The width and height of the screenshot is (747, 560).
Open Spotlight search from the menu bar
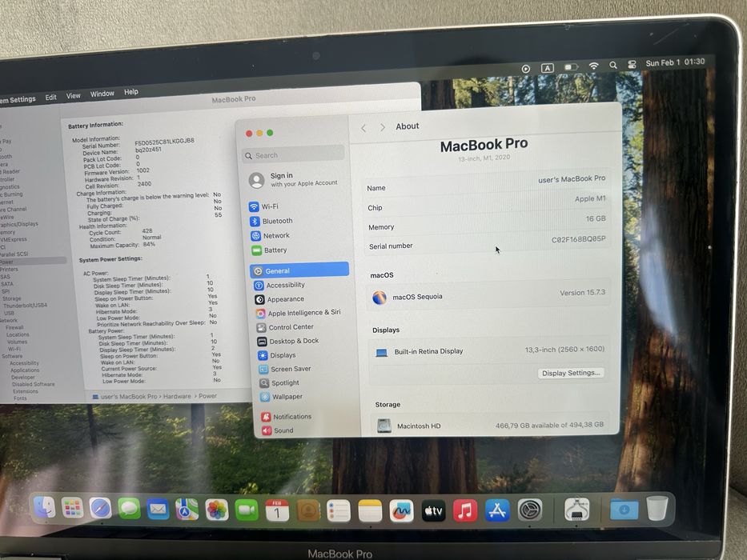(x=613, y=66)
